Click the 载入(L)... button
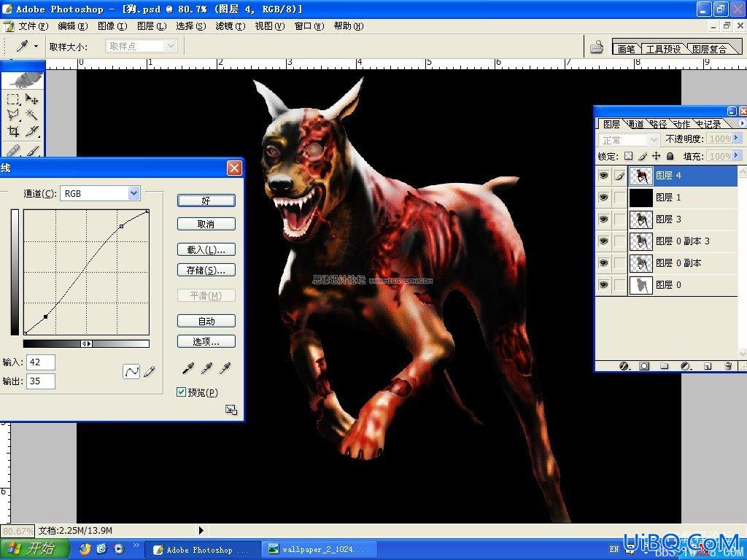Viewport: 747px width, 560px height. (206, 249)
